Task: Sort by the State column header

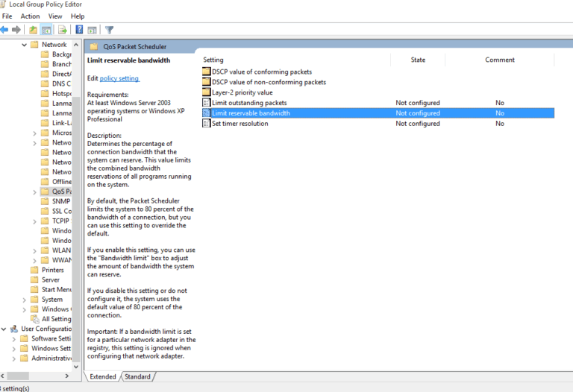Action: tap(418, 60)
